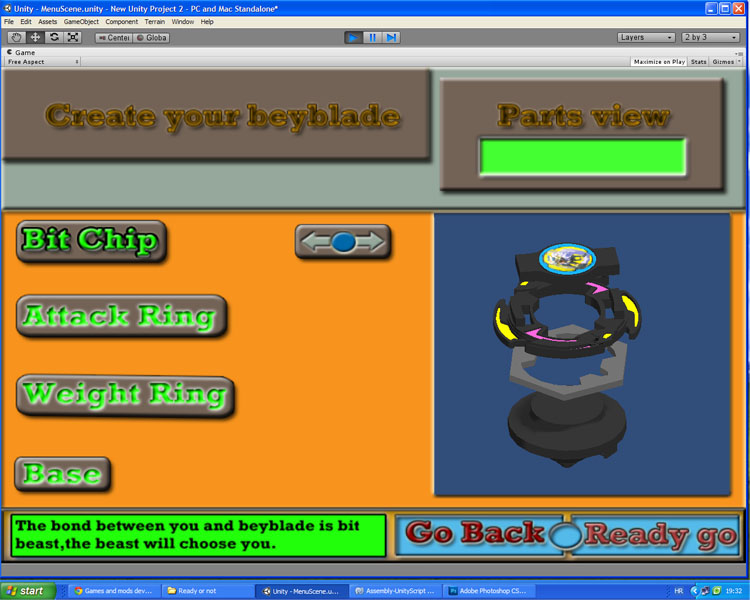Open the Layers dropdown

pyautogui.click(x=646, y=37)
